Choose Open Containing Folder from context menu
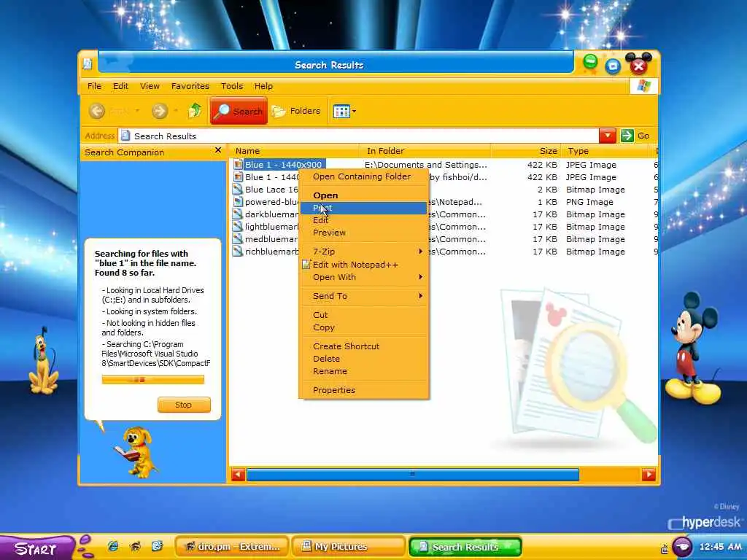747x560 pixels. pos(364,176)
